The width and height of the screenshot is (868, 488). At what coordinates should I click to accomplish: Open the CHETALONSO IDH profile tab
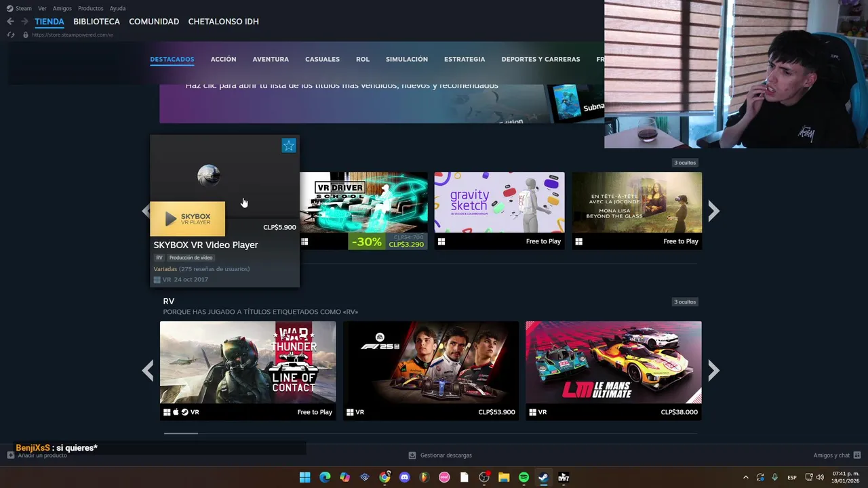[x=223, y=22]
